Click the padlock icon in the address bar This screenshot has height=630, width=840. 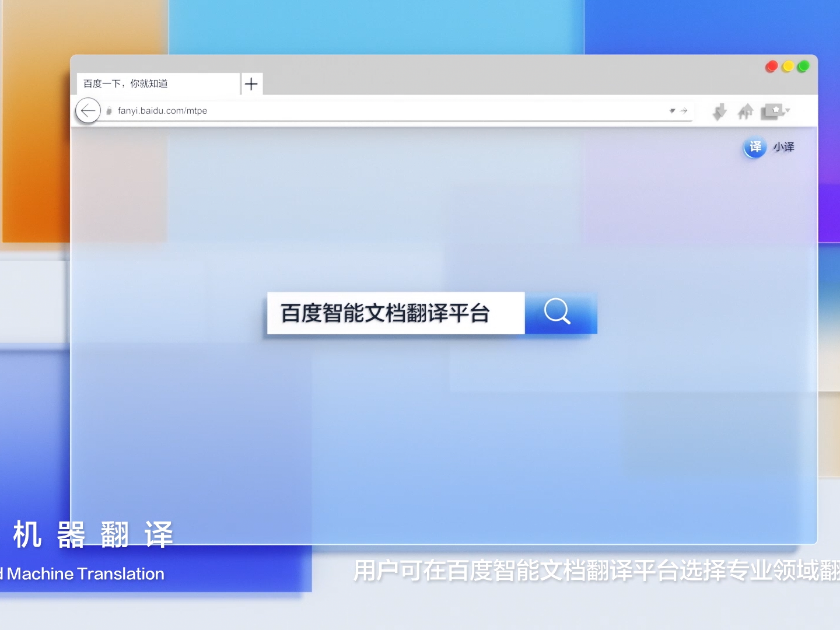point(109,111)
